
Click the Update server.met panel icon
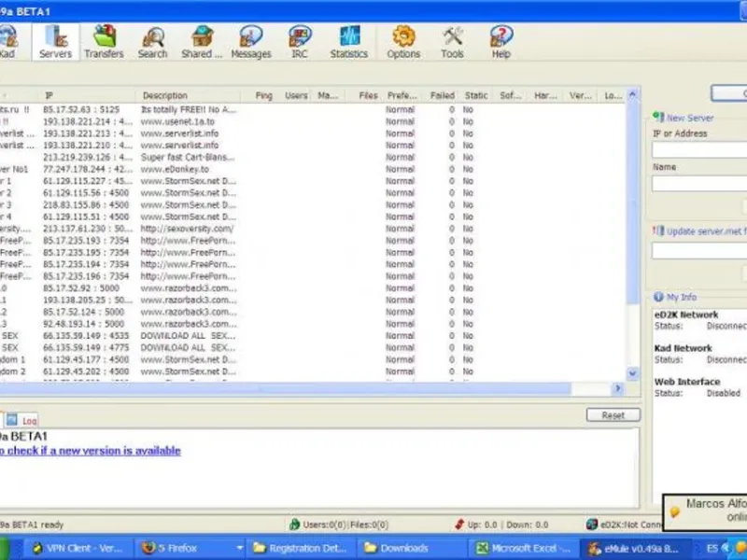point(658,231)
